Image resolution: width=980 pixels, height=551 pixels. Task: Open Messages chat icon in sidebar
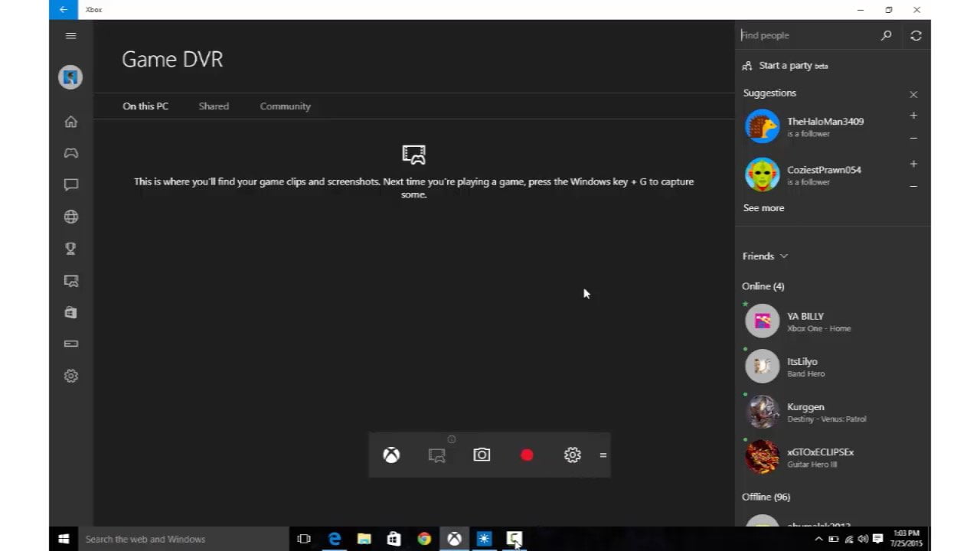pos(71,184)
